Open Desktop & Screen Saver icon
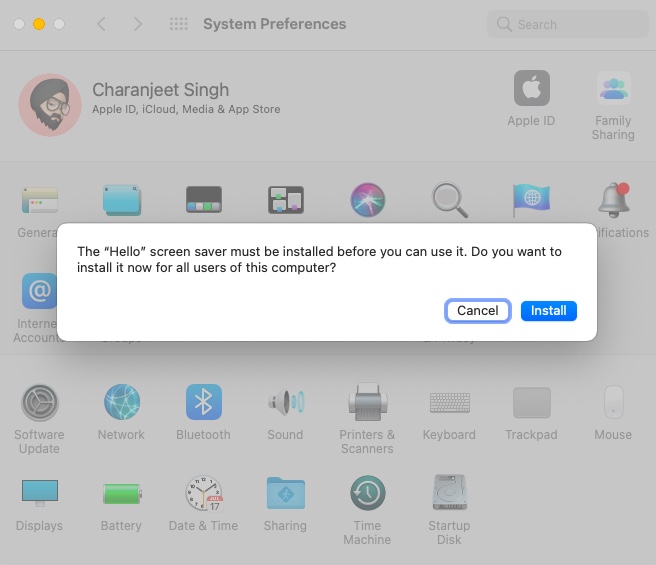 (122, 200)
